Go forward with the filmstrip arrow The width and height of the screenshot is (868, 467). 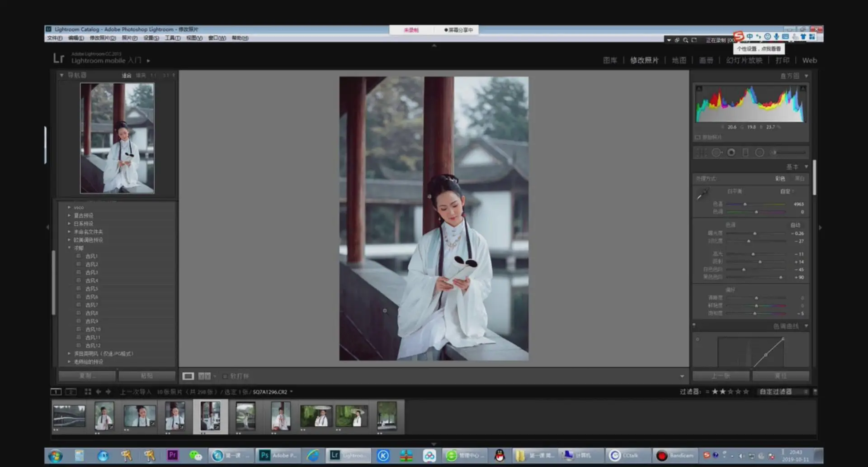(x=108, y=391)
